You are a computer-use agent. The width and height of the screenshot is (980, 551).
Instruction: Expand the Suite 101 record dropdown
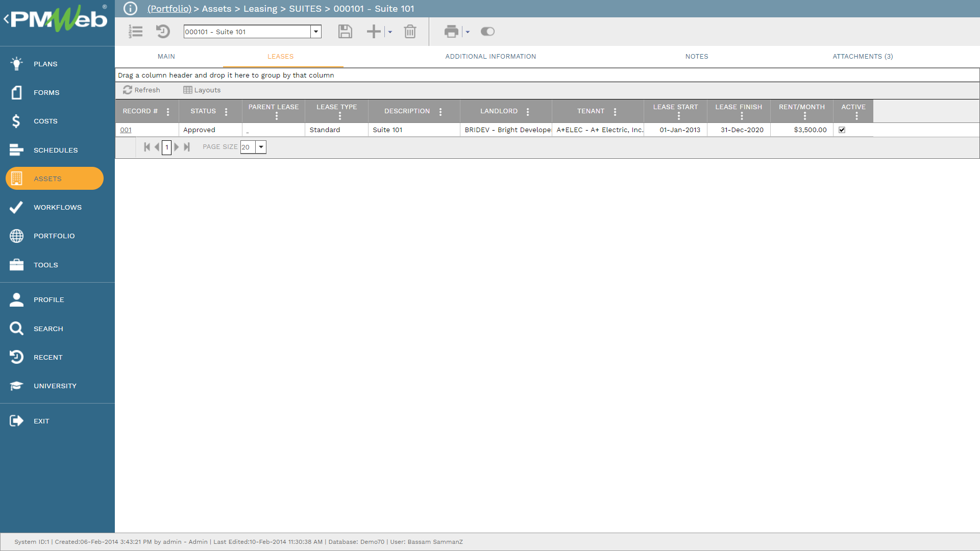pyautogui.click(x=316, y=32)
